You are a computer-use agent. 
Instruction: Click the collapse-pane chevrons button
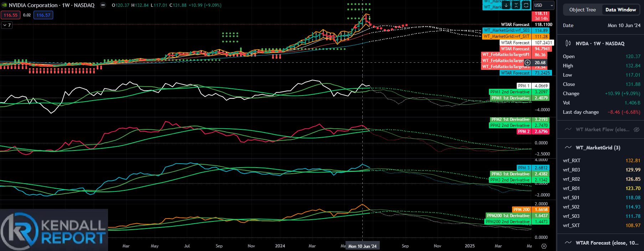click(516, 5)
